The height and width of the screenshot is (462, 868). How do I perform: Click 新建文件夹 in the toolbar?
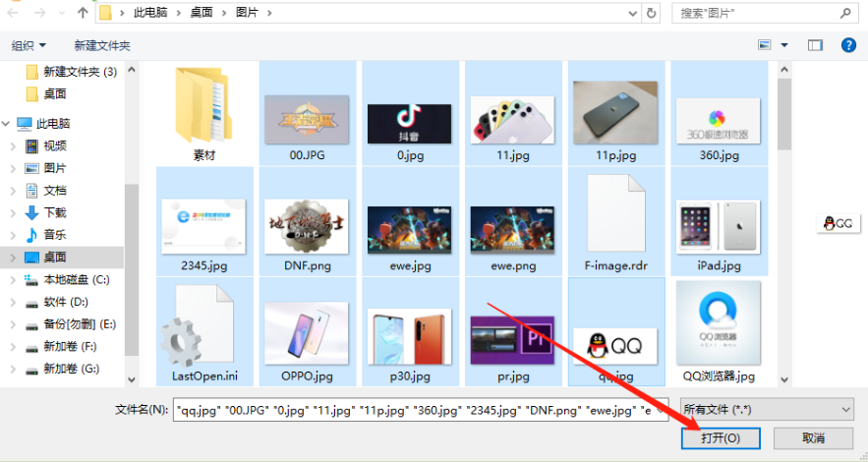[102, 46]
